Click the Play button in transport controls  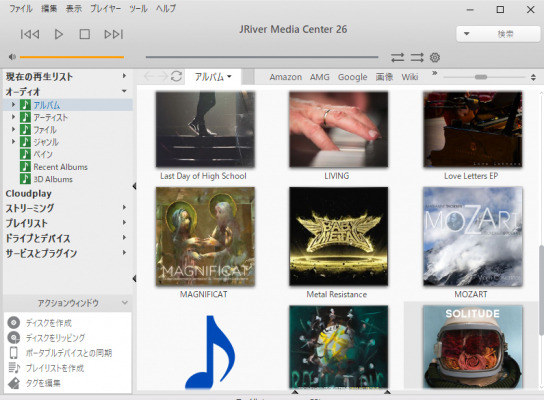(59, 34)
